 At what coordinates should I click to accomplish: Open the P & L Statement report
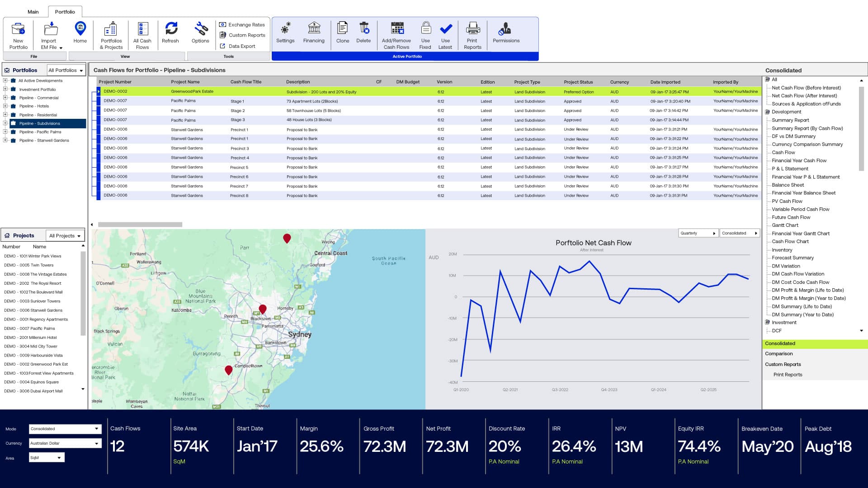pos(789,169)
